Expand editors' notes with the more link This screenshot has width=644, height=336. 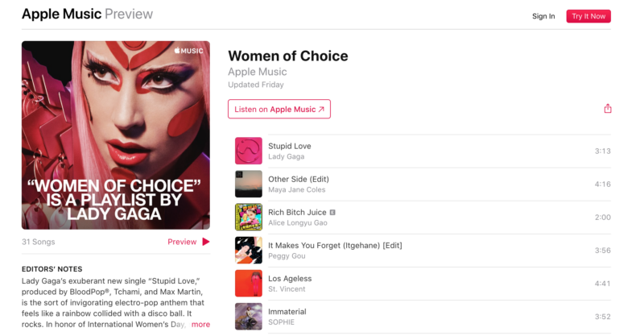[x=200, y=325]
